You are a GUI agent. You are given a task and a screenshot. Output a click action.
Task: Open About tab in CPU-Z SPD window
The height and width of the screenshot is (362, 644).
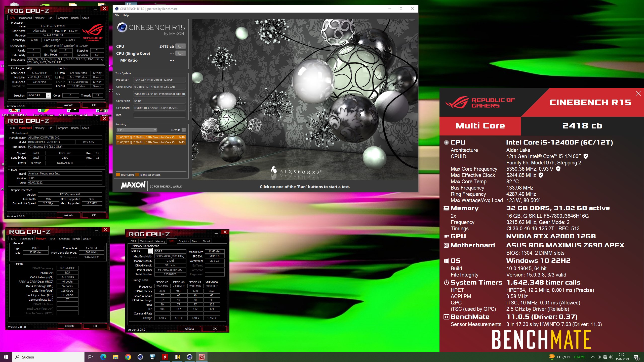206,241
